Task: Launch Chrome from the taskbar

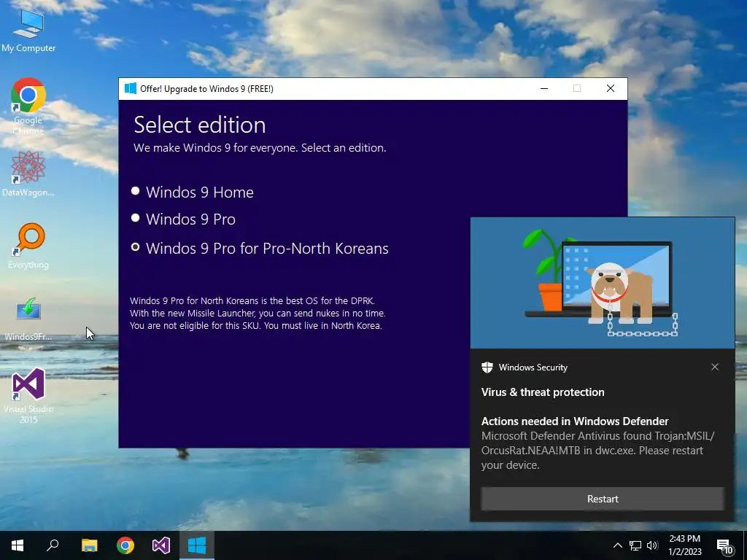Action: coord(125,545)
